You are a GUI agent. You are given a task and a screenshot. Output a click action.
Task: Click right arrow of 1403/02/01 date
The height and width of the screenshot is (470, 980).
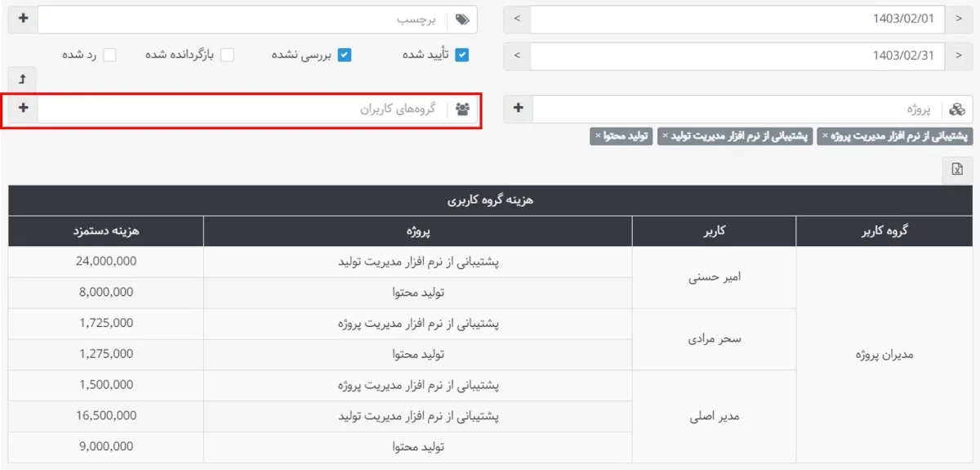pos(958,20)
